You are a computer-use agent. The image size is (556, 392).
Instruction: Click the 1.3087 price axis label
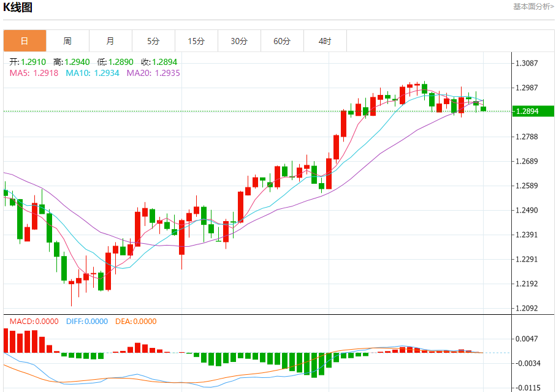[527, 63]
